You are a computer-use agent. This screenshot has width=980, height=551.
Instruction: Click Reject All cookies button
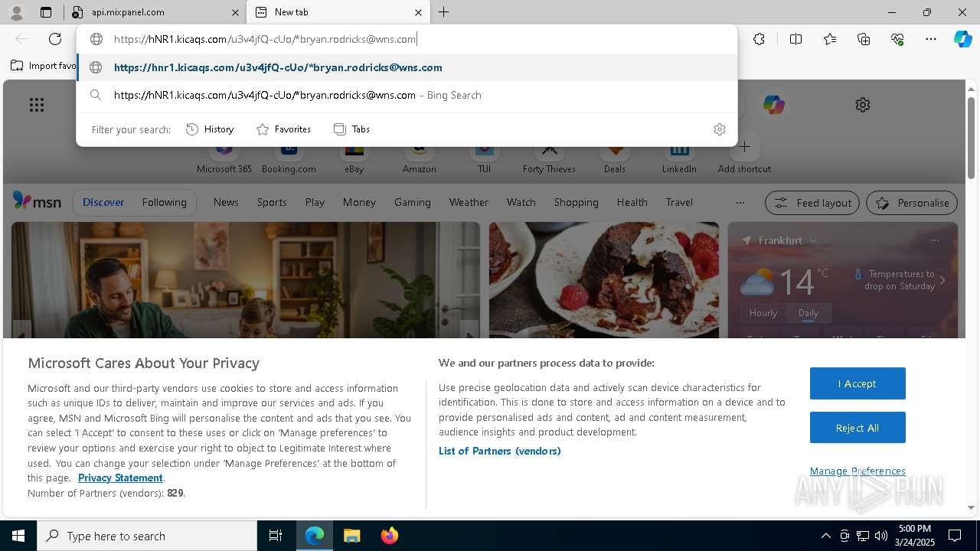(857, 428)
